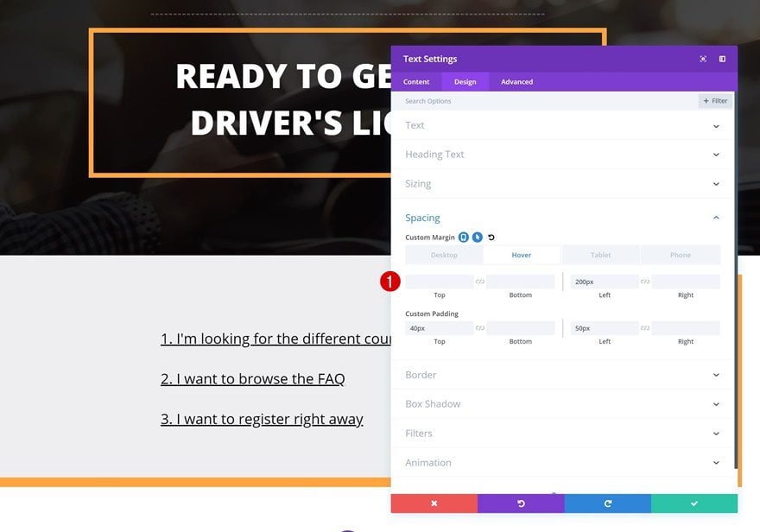Click the purple undo button at panel bottom
This screenshot has height=532, width=760.
(x=521, y=503)
